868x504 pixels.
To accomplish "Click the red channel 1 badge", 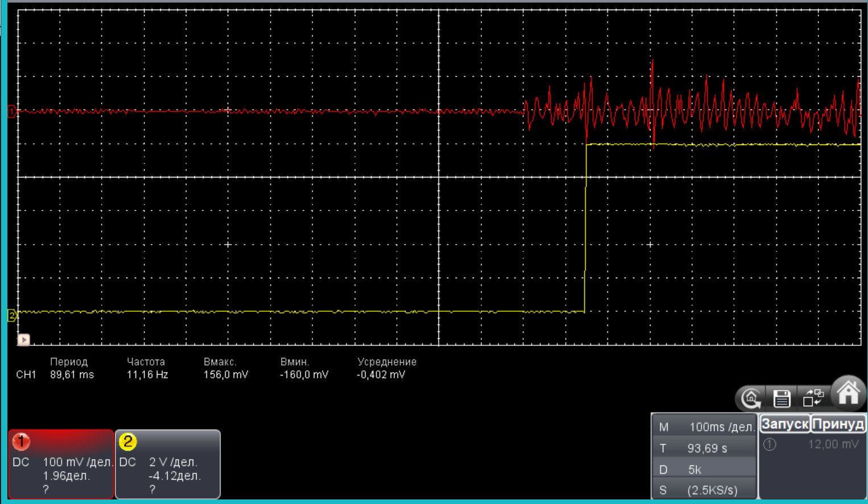I will (21, 441).
